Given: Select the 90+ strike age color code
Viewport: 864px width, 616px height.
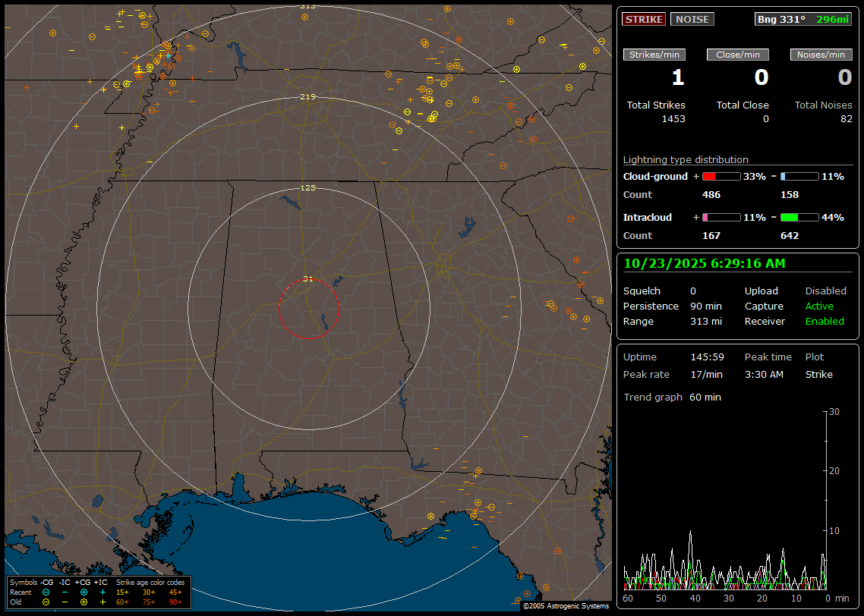Looking at the screenshot, I should (175, 602).
